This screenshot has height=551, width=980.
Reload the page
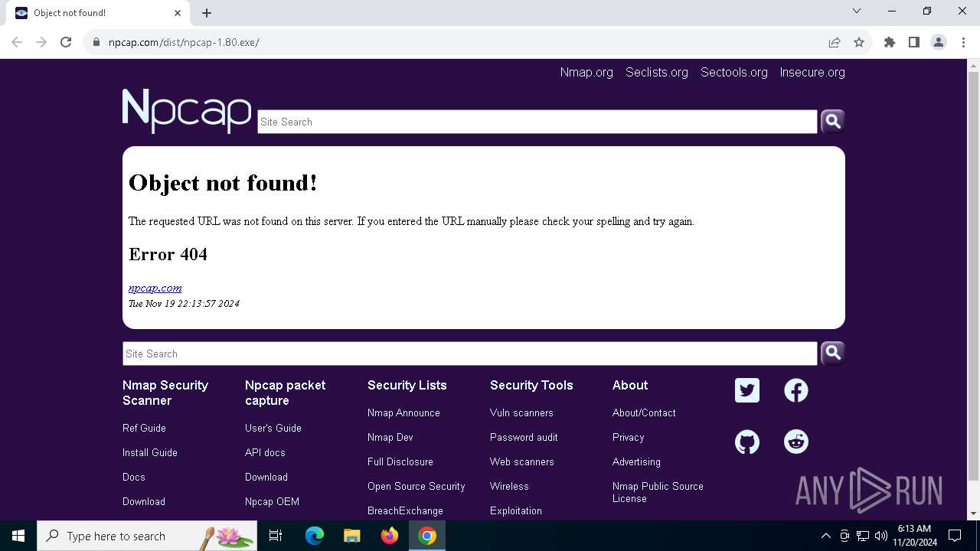[66, 42]
